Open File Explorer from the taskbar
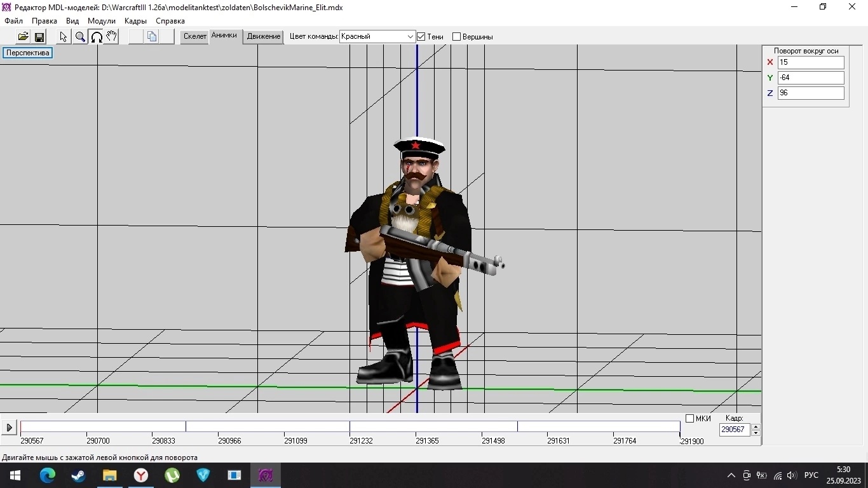The image size is (868, 488). 110,475
